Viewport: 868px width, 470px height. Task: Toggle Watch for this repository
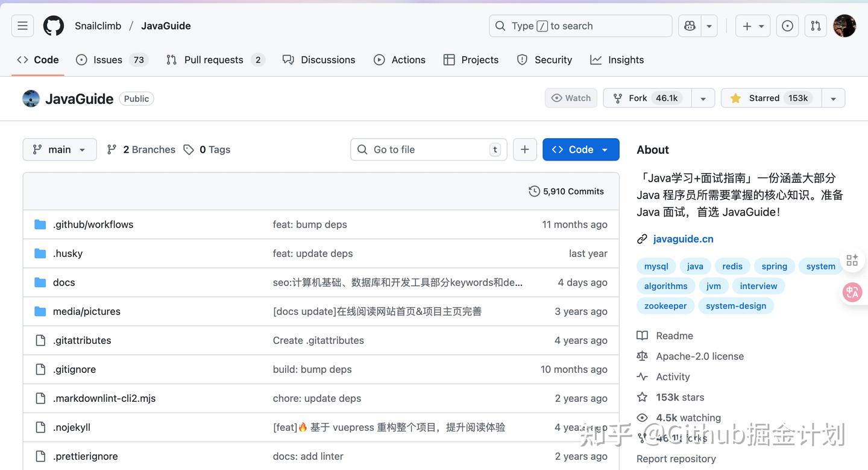click(x=570, y=97)
